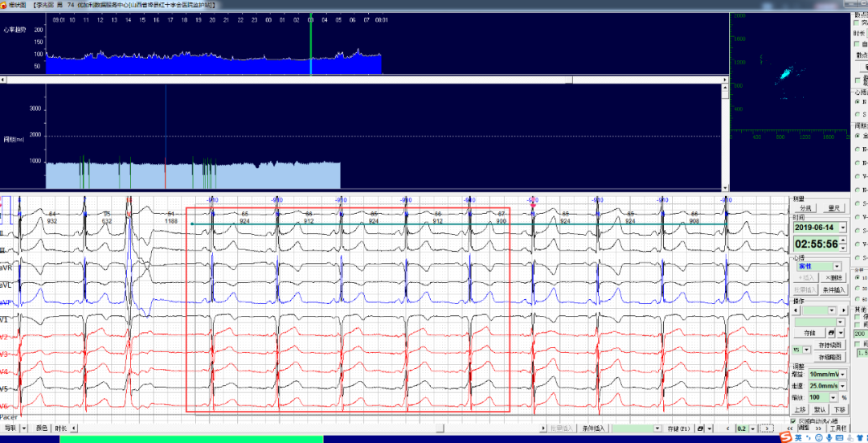Switch to the 工具栏 tab
The image size is (868, 443).
[x=838, y=429]
